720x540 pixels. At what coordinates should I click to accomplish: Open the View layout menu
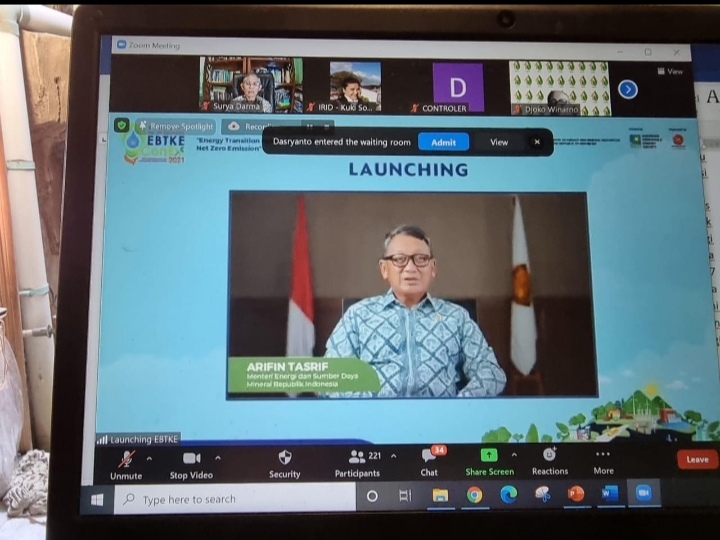(x=670, y=71)
